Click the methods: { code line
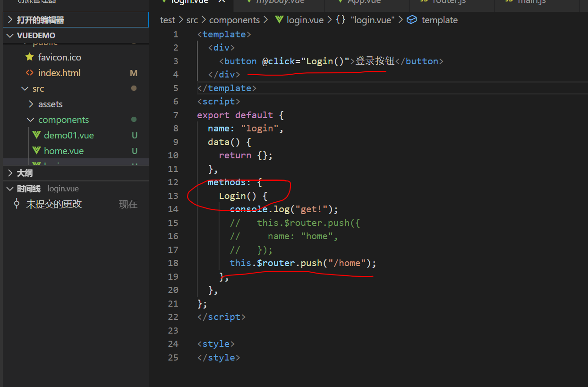 [x=235, y=182]
